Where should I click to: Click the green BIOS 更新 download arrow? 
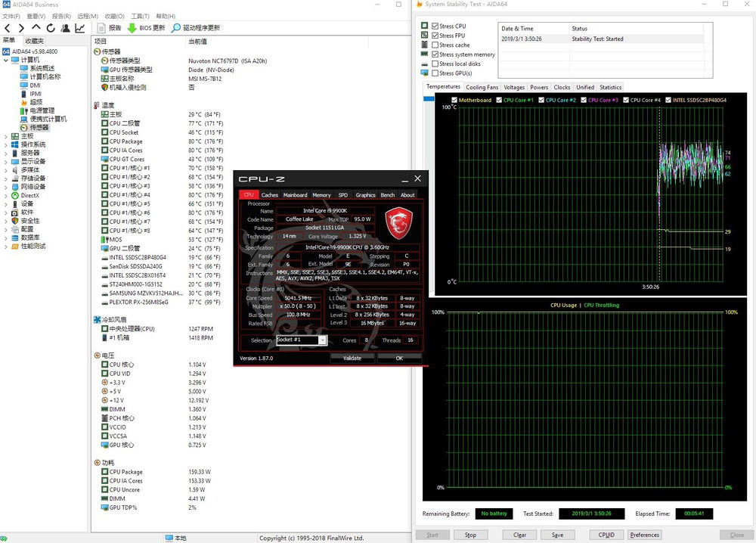point(132,28)
